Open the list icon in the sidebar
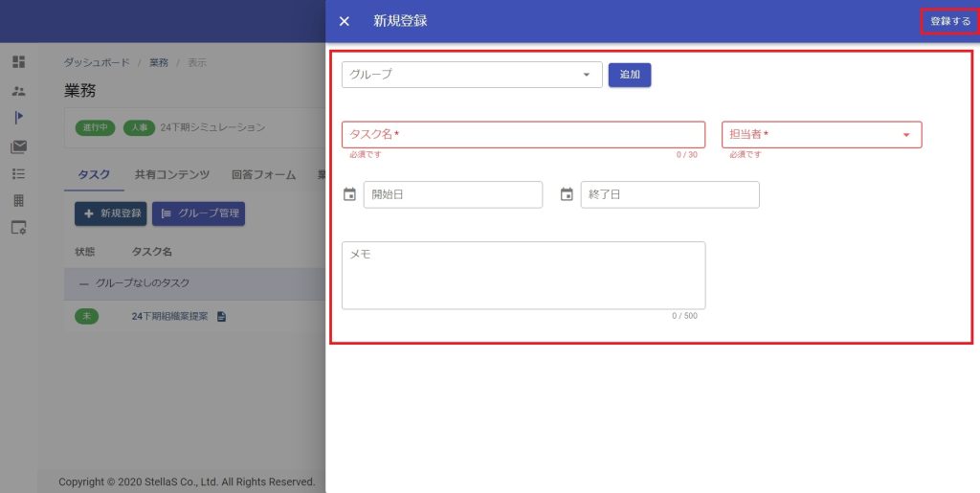 pyautogui.click(x=18, y=173)
